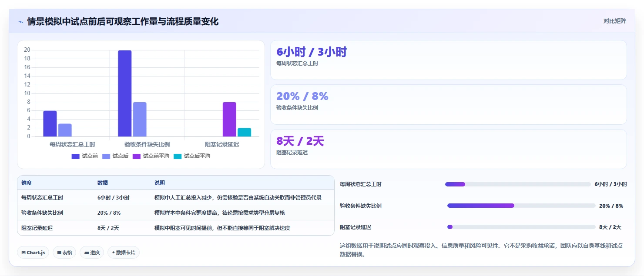Click the y-axis value 10 in chart

[27, 93]
